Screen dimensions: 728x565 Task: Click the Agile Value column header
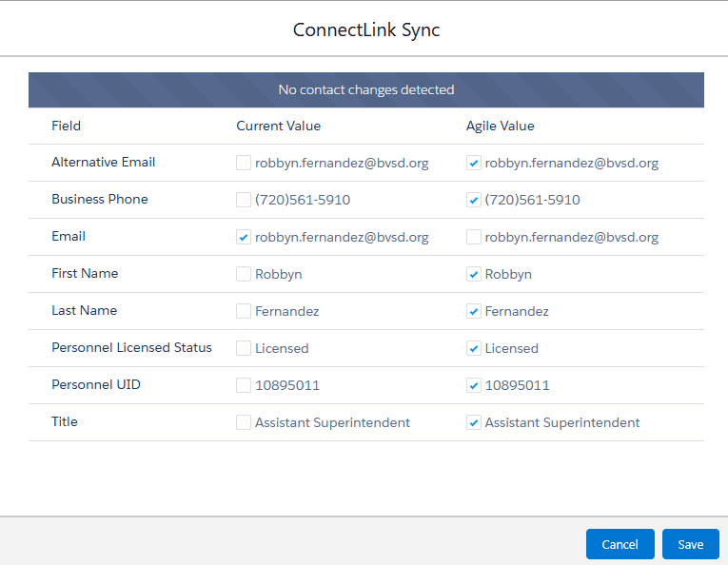(500, 126)
